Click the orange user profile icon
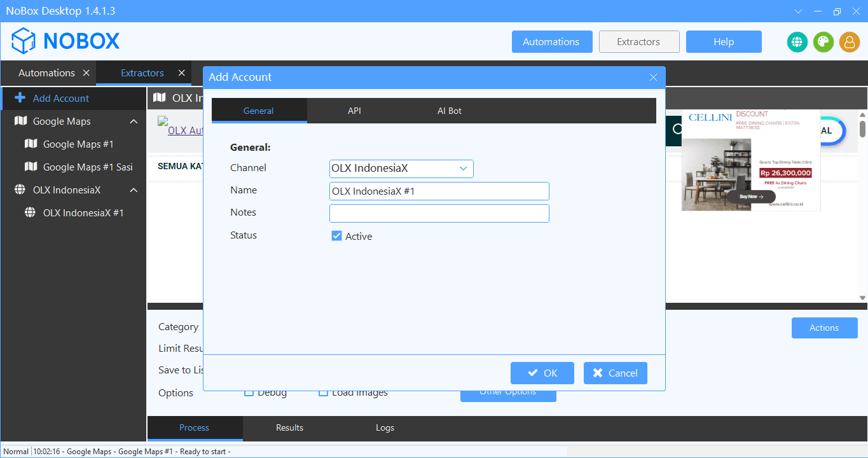Screen dimensions: 868x458 [x=849, y=42]
